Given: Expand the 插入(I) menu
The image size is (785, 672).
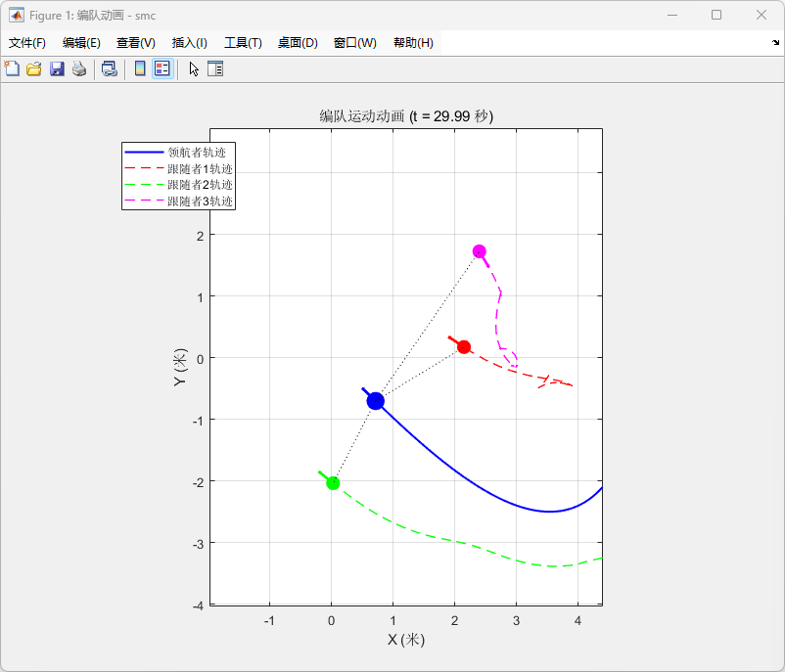Looking at the screenshot, I should pos(189,43).
